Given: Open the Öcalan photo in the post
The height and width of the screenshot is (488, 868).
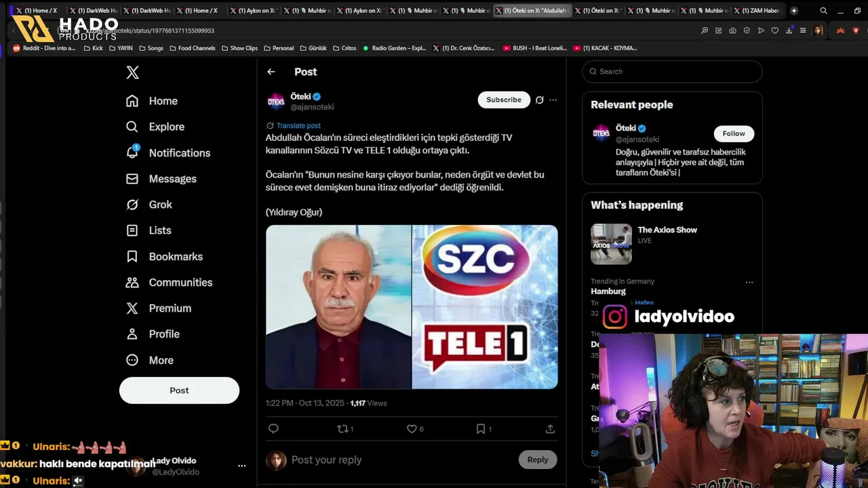Looking at the screenshot, I should [x=338, y=307].
